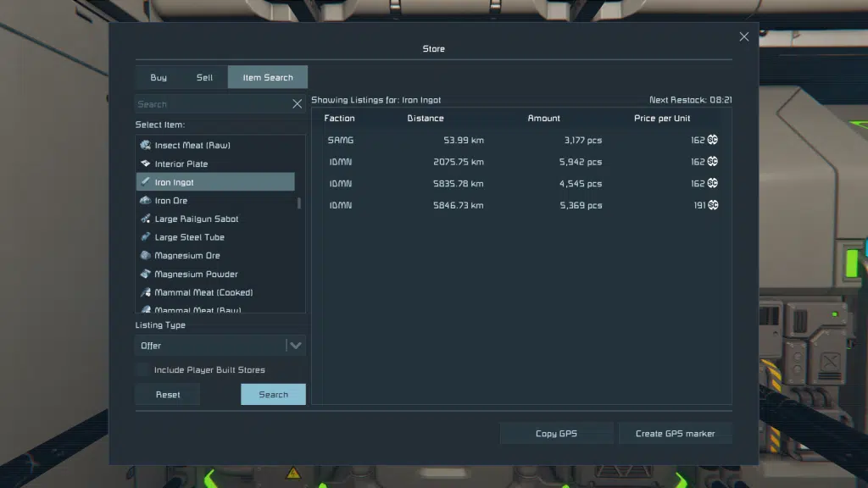This screenshot has width=868, height=488.
Task: Switch to the Sell tab
Action: click(x=204, y=77)
